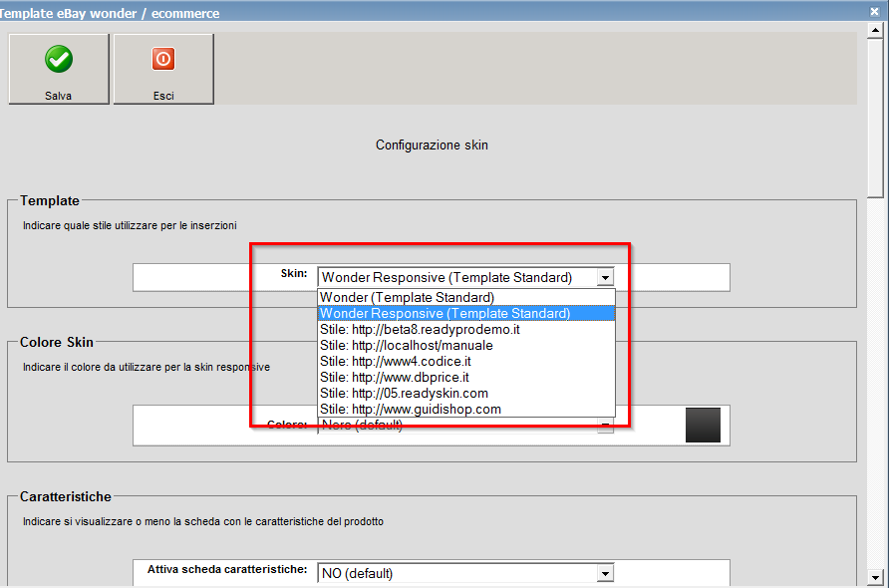Click 'Attiva scheda caratteristiche:' label
This screenshot has width=889, height=588.
[227, 569]
